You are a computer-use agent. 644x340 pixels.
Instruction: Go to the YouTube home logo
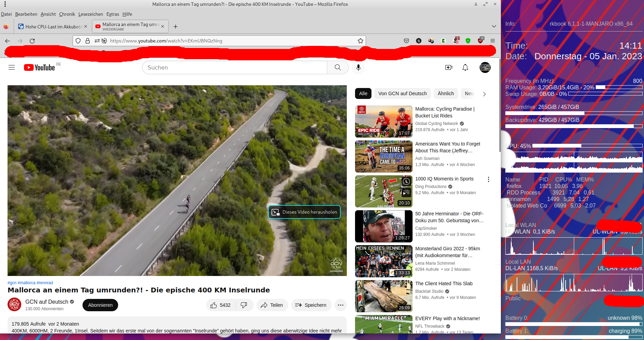39,67
